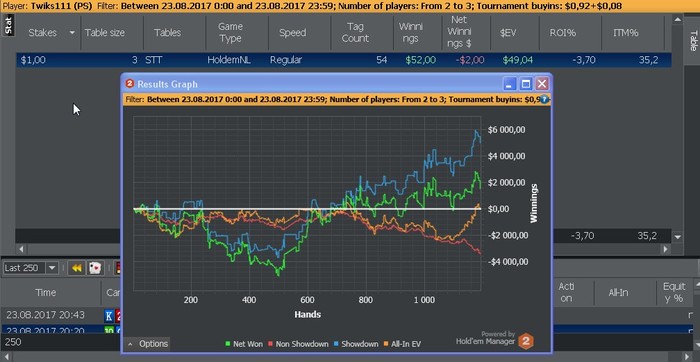
Task: Click the HoldemNL game type cell
Action: (229, 60)
